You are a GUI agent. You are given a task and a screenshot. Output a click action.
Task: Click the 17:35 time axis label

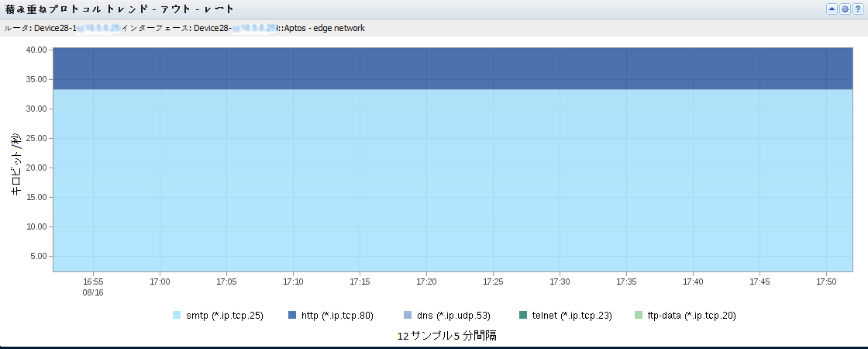click(626, 282)
